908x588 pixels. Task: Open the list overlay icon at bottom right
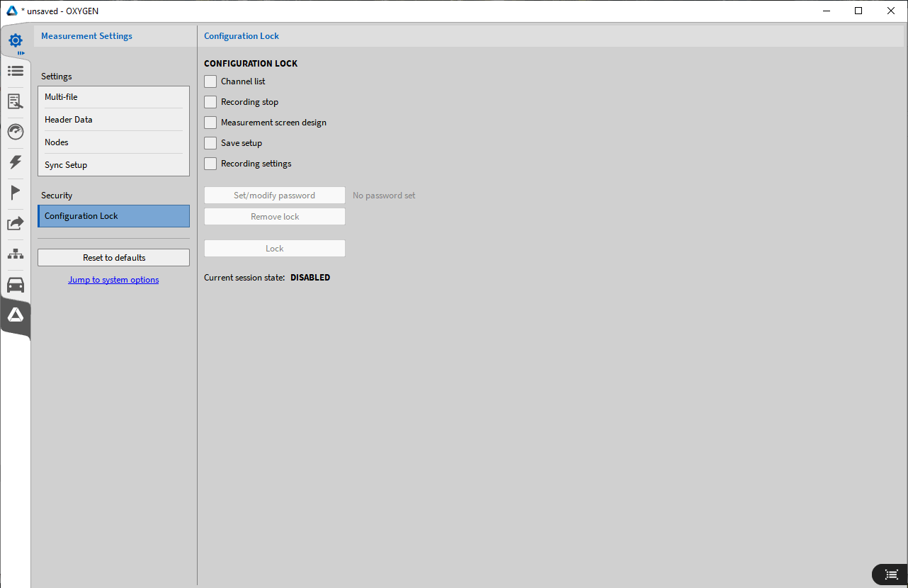click(891, 574)
